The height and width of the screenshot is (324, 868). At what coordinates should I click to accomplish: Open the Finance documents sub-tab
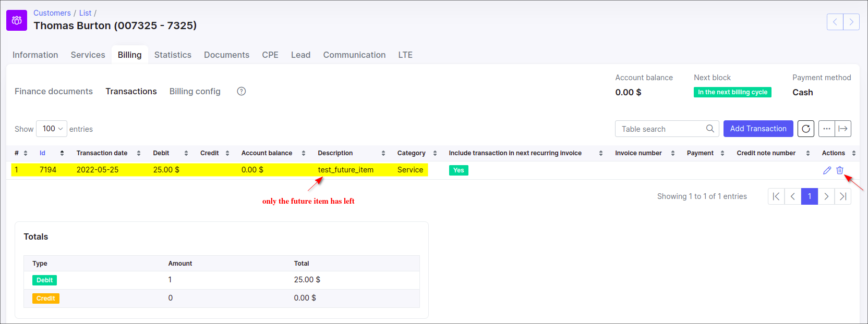coord(54,91)
